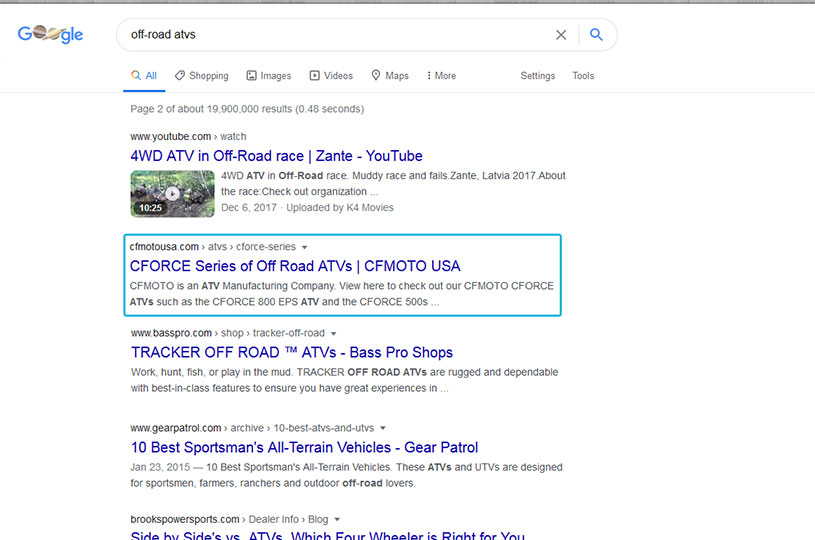Click the blue magnifier search icon

coord(596,34)
